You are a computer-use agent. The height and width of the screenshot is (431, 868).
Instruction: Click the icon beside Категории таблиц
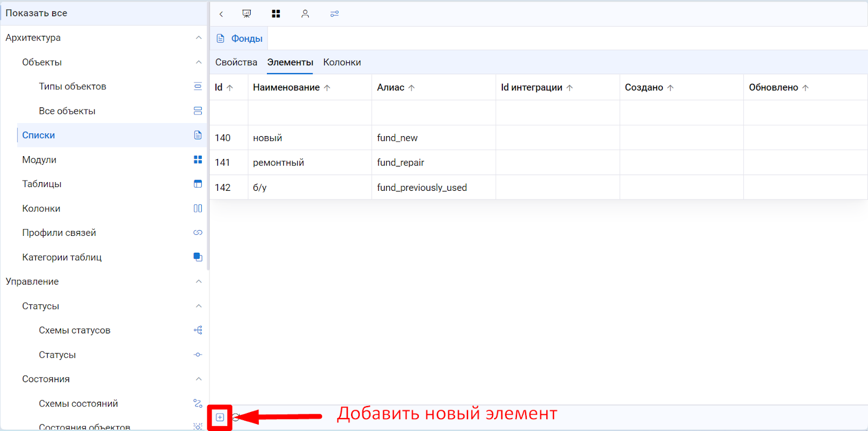(198, 257)
